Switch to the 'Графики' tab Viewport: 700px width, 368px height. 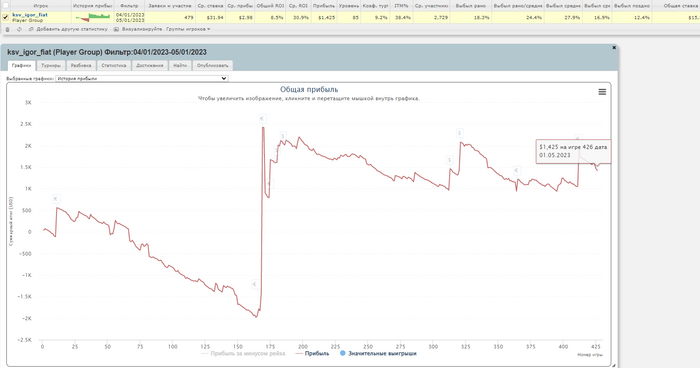click(x=21, y=65)
